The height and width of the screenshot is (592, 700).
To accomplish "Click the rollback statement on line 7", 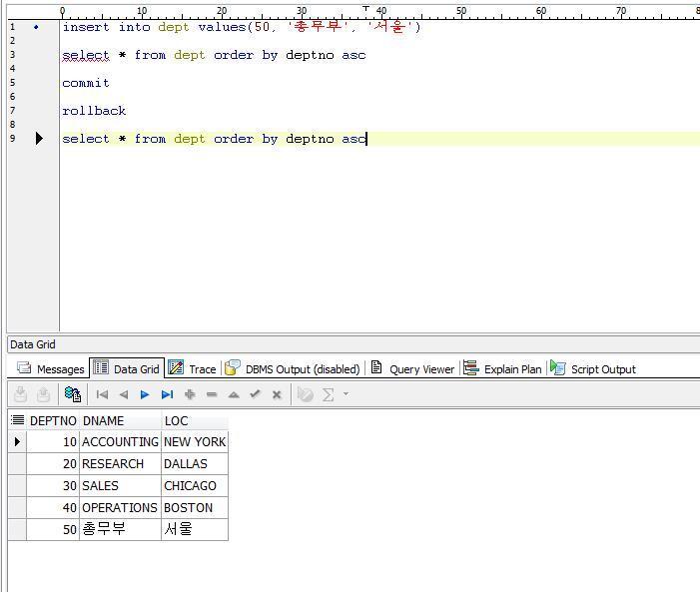I will (94, 110).
